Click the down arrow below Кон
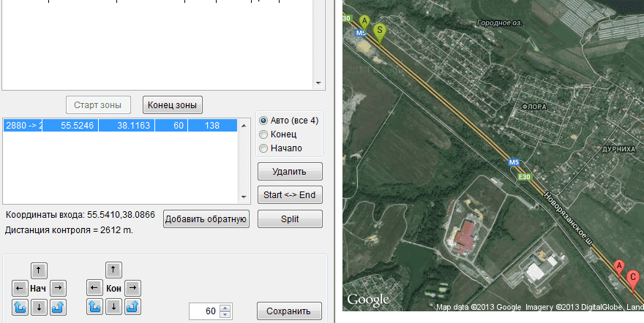 tap(113, 306)
